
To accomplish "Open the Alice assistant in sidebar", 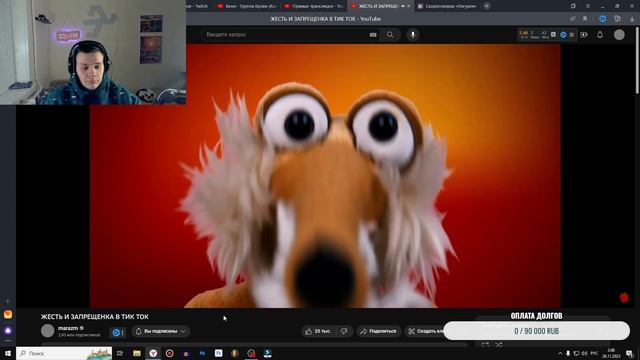I will tap(8, 330).
